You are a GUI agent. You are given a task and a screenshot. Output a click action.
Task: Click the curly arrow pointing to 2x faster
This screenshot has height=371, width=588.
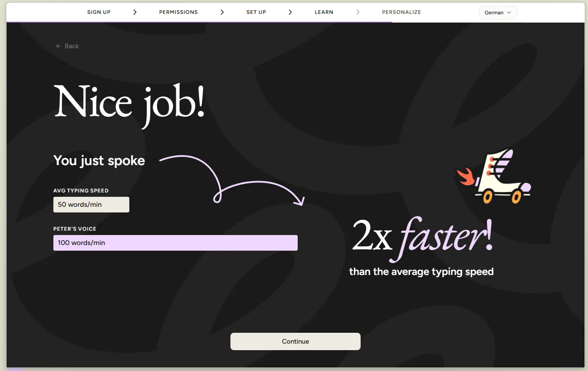(x=232, y=179)
